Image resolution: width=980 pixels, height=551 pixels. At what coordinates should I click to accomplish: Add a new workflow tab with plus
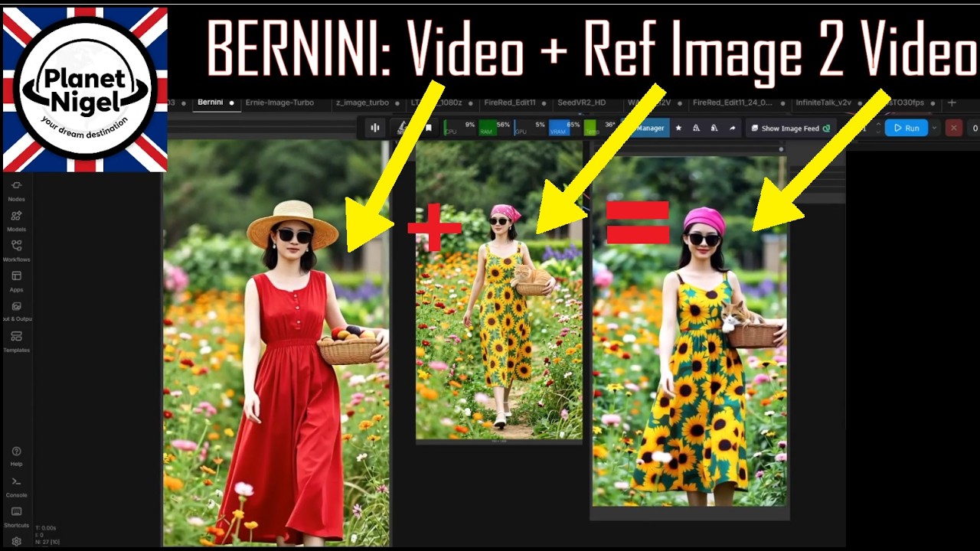coord(952,103)
